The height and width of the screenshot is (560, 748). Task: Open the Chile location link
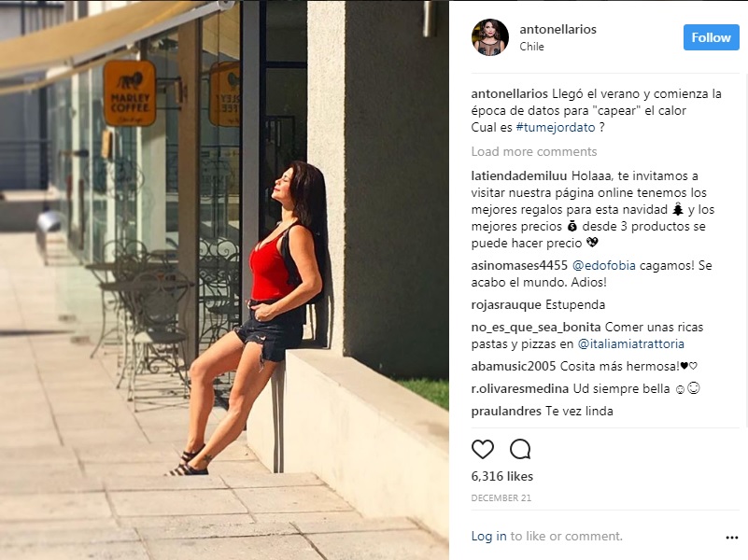coord(531,47)
